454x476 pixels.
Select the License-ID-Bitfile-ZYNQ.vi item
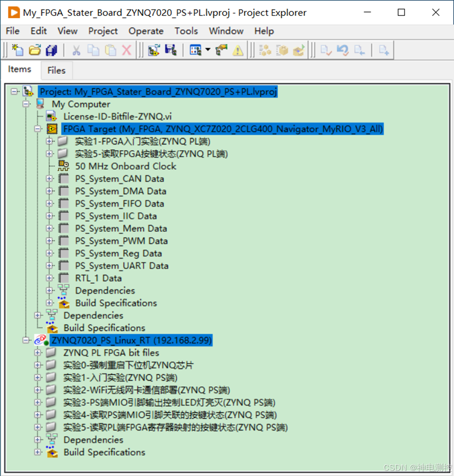[x=117, y=116]
